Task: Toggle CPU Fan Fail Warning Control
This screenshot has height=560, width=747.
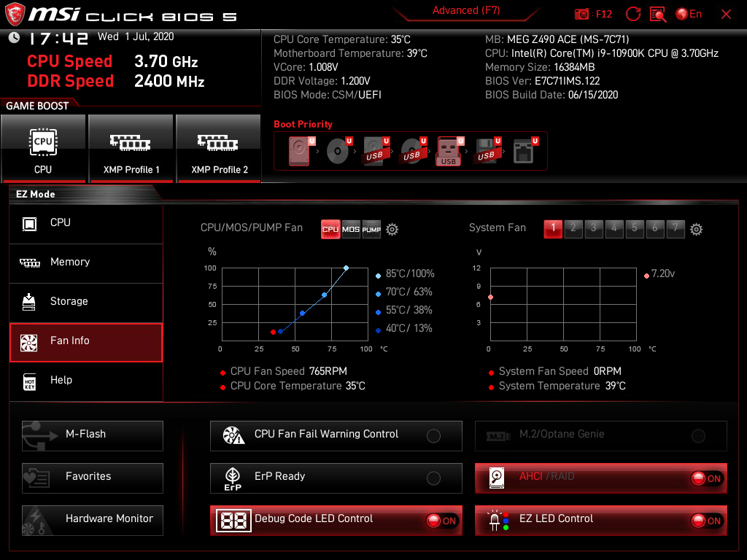Action: [x=336, y=436]
